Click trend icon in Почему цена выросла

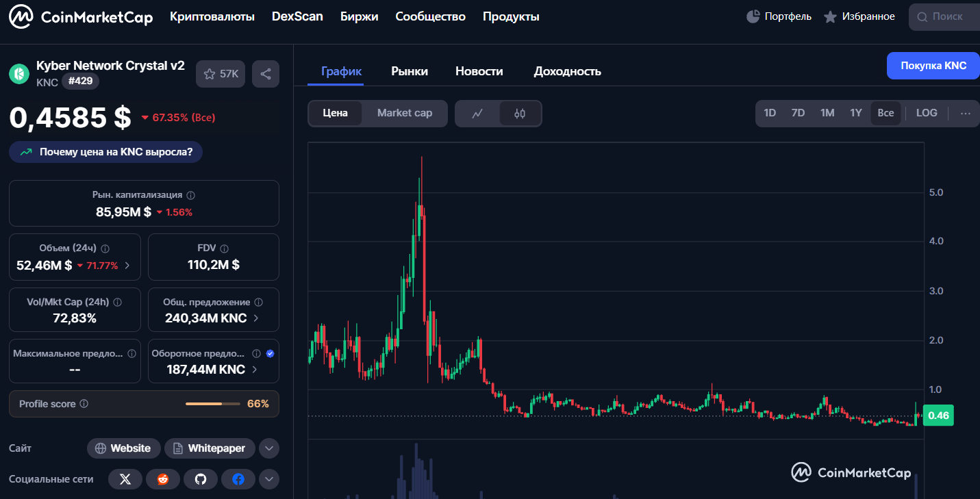pyautogui.click(x=26, y=152)
